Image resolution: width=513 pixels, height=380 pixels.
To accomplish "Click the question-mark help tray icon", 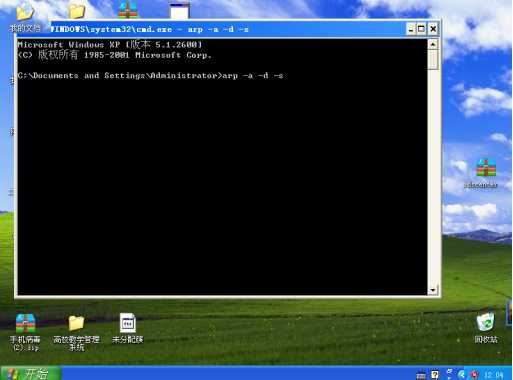I will click(x=435, y=374).
